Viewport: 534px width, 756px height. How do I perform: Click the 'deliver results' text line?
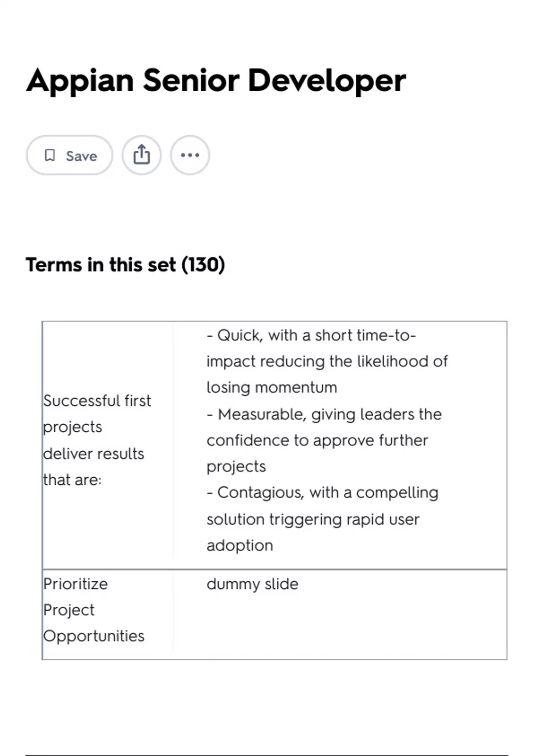pyautogui.click(x=93, y=454)
